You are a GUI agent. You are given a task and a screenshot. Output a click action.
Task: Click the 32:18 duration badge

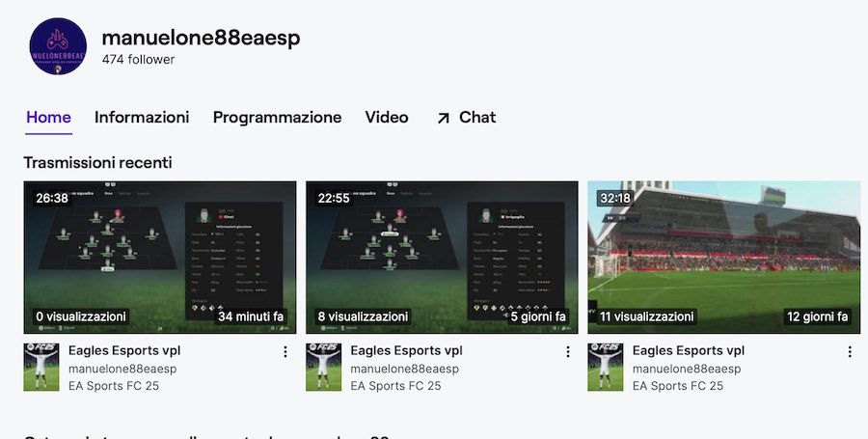[615, 198]
